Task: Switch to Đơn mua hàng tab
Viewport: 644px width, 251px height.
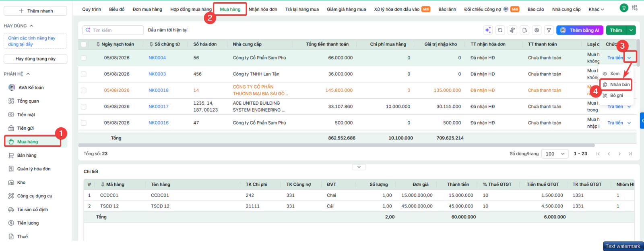Action: (x=147, y=9)
